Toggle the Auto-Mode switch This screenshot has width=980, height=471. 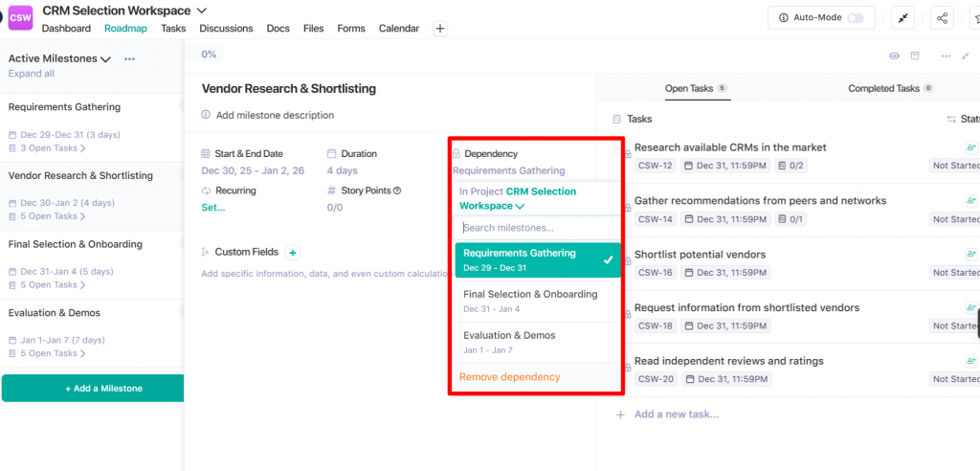click(x=855, y=18)
